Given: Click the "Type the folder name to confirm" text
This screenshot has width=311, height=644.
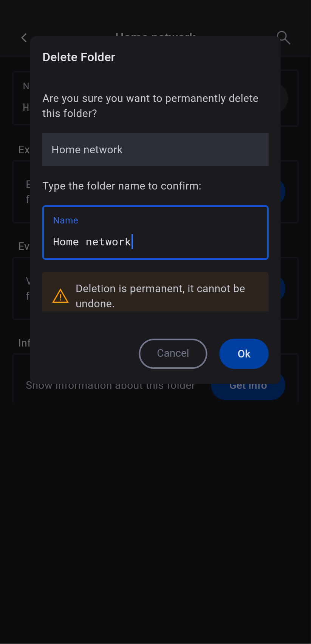Looking at the screenshot, I should point(122,186).
